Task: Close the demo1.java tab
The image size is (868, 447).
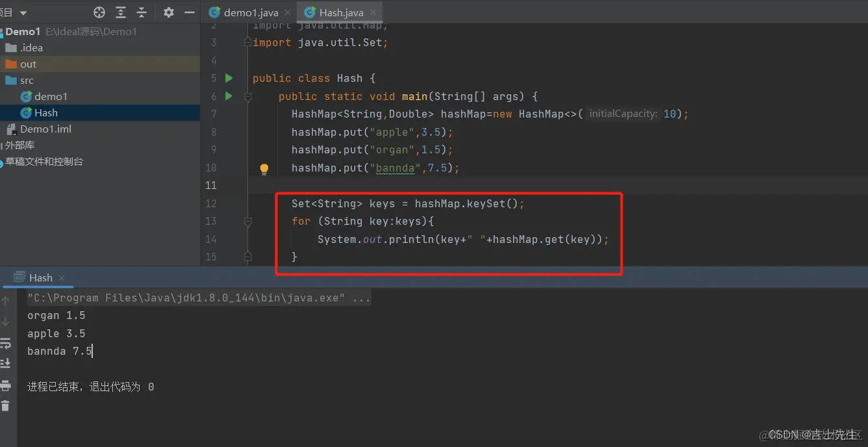Action: (x=288, y=12)
